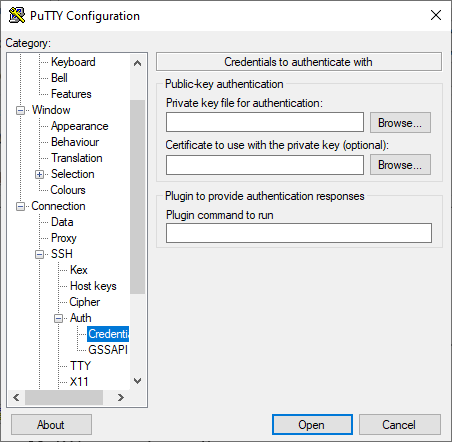Select Features category
This screenshot has height=442, width=452.
[71, 94]
